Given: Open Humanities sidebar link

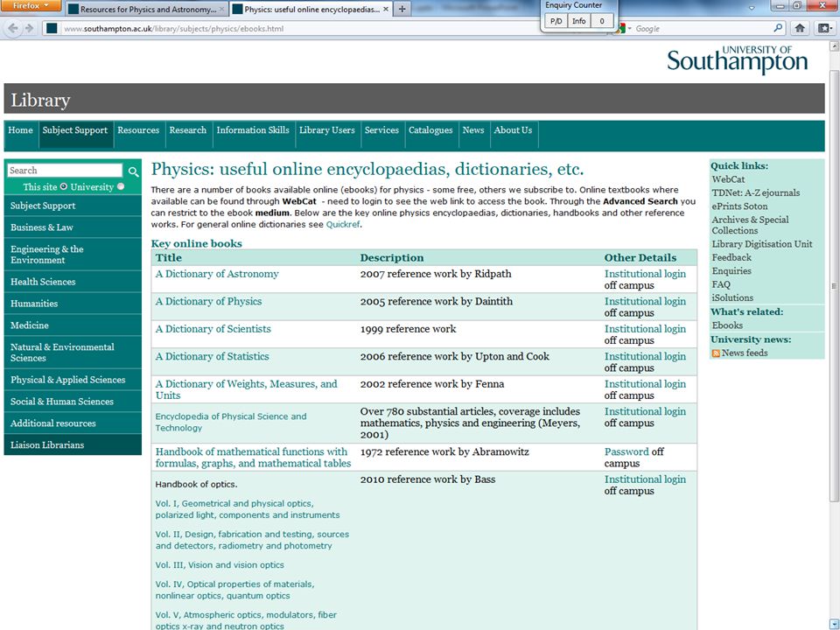Looking at the screenshot, I should [73, 304].
